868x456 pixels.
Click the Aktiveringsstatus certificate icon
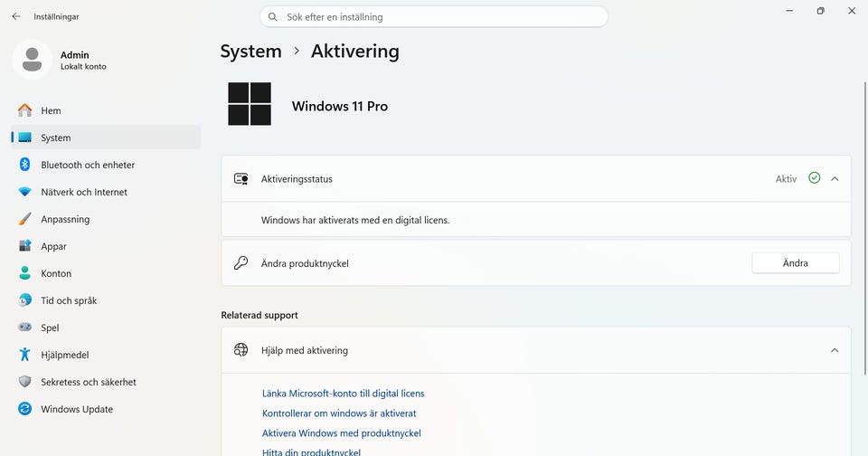241,179
